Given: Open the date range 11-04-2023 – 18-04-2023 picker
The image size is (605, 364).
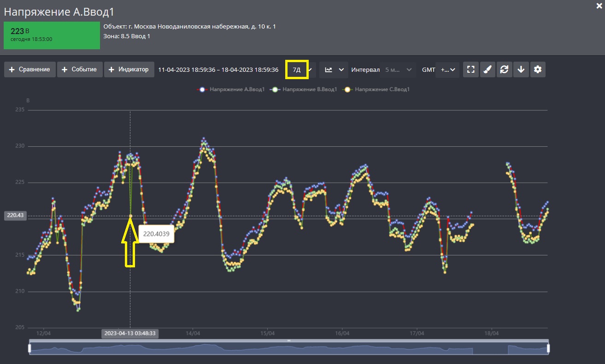Looking at the screenshot, I should (x=218, y=70).
